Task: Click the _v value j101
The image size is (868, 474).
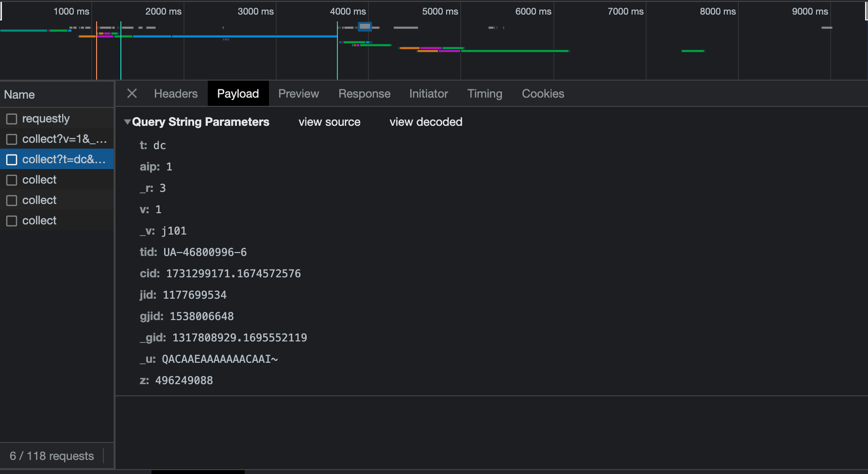Action: click(x=174, y=231)
